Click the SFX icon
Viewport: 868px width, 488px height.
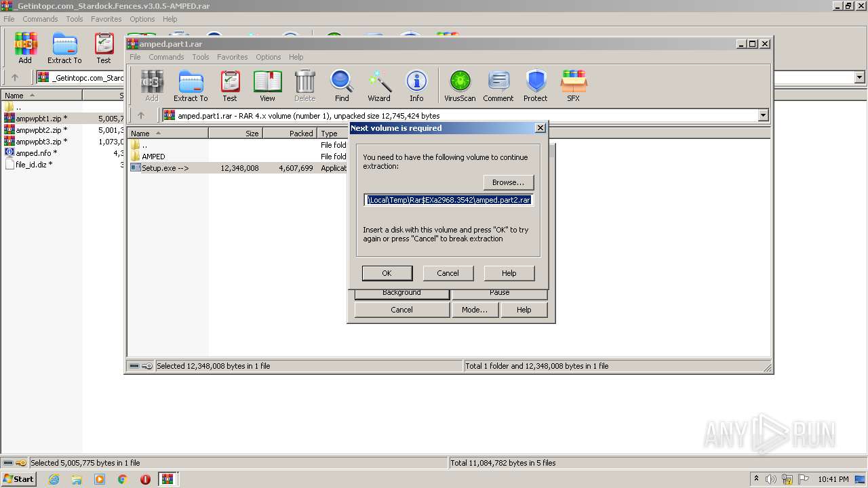pos(573,86)
